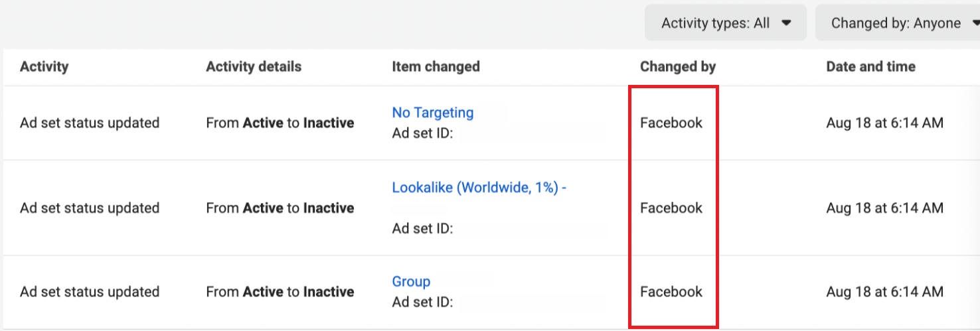Viewport: 980px width, 331px height.
Task: Open the Activity types: All dropdown
Action: (726, 23)
